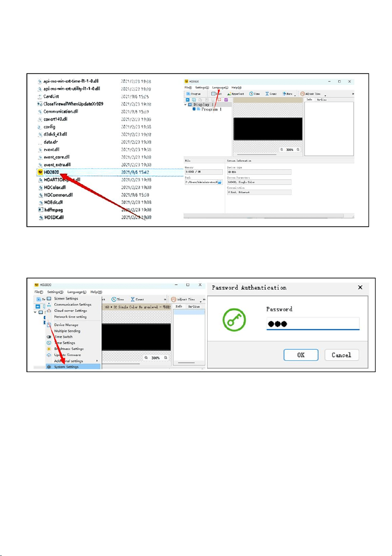
Task: Cancel the Password Authentication dialog
Action: (x=342, y=355)
